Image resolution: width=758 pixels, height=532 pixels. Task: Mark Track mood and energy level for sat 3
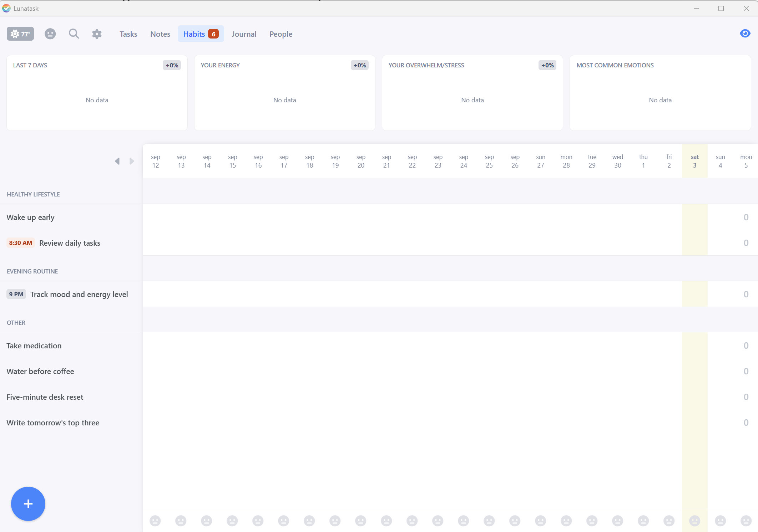[x=695, y=294]
